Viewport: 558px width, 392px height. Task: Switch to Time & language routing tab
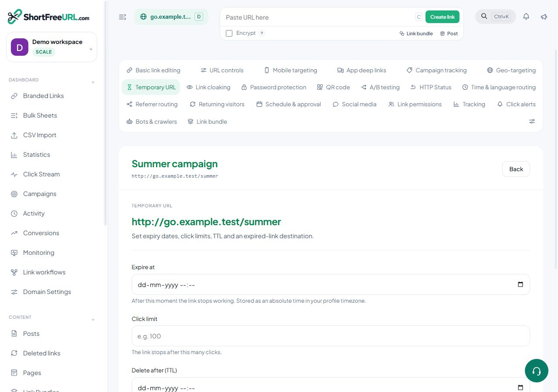point(499,87)
